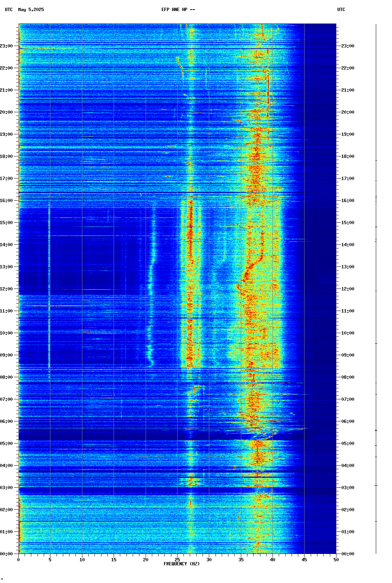Viewport: 392px width, 583px height.
Task: Click the '06:00' label on left time axis
Action: click(6, 421)
